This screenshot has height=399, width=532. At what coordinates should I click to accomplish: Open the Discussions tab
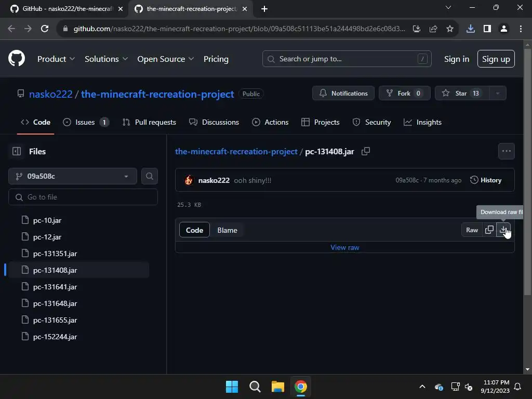click(x=214, y=122)
